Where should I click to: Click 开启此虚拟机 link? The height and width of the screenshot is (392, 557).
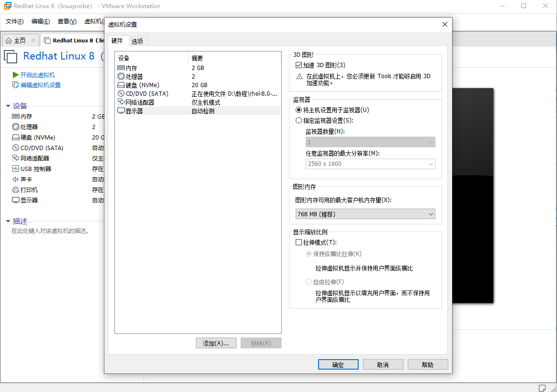pos(38,75)
